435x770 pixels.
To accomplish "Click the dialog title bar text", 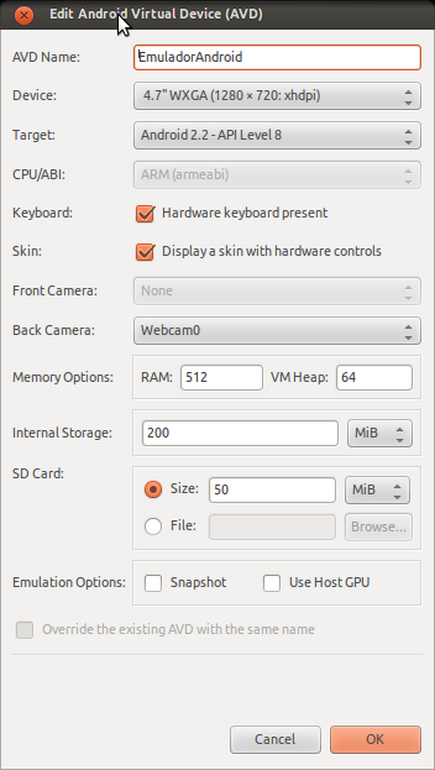I will pyautogui.click(x=156, y=14).
